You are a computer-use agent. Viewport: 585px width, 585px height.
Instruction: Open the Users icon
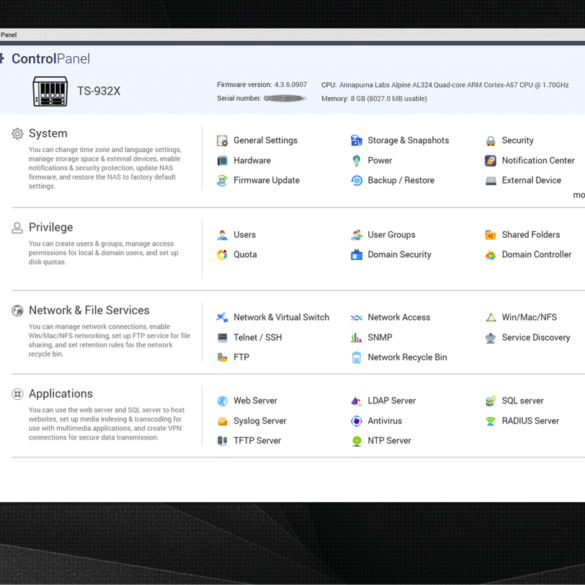point(222,235)
